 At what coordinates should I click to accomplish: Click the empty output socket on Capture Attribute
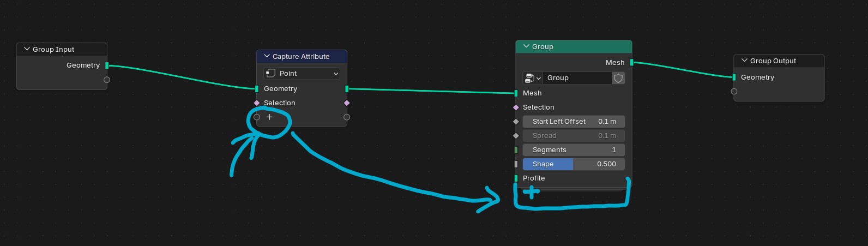[347, 117]
